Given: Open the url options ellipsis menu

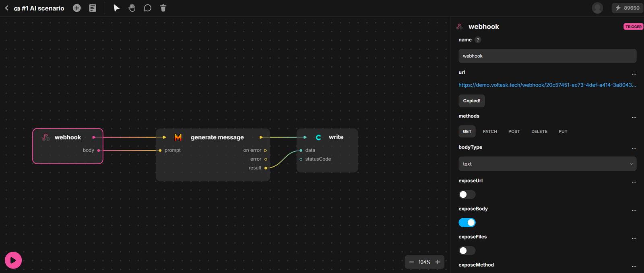Looking at the screenshot, I should coord(634,74).
